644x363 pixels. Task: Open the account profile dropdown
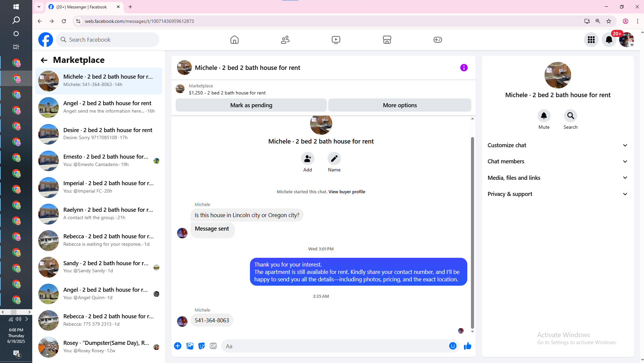tap(627, 40)
